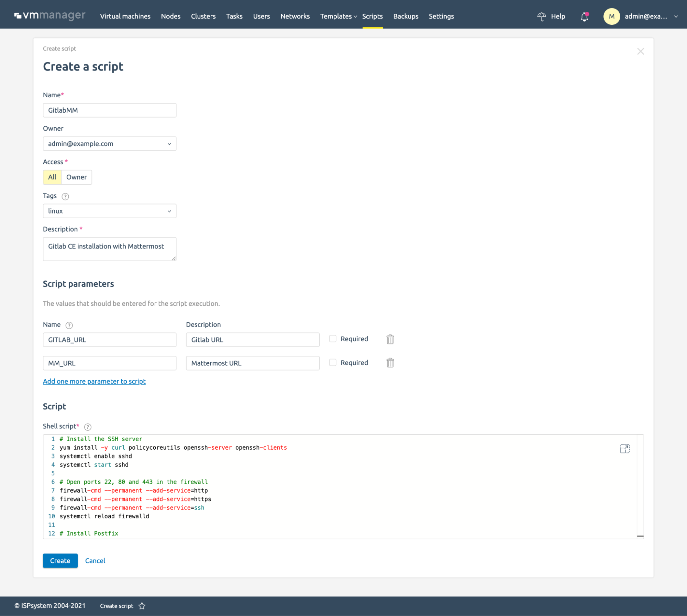Click the VMmanager logo
This screenshot has height=616, width=687.
click(50, 16)
